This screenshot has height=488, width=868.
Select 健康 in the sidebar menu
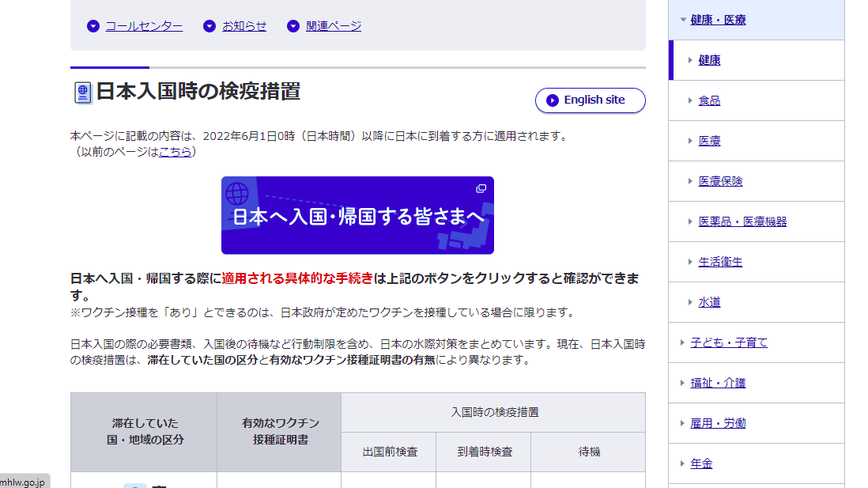pos(709,60)
